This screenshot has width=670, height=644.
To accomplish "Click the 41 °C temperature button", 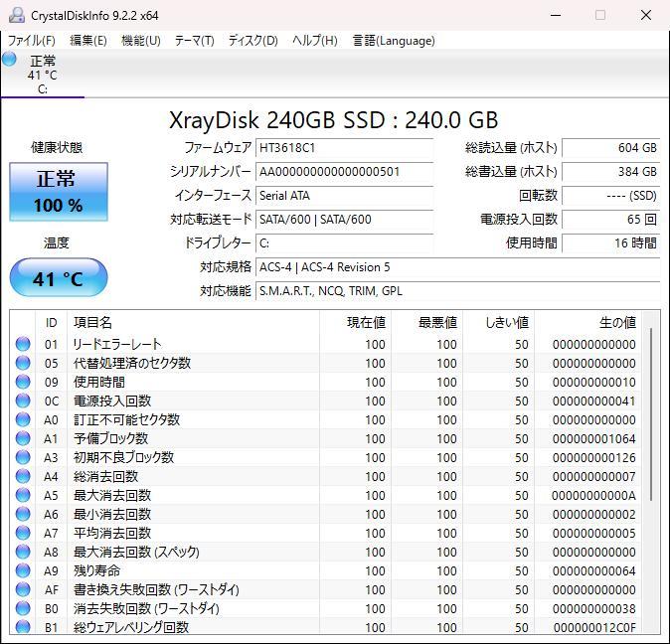I will coord(59,277).
